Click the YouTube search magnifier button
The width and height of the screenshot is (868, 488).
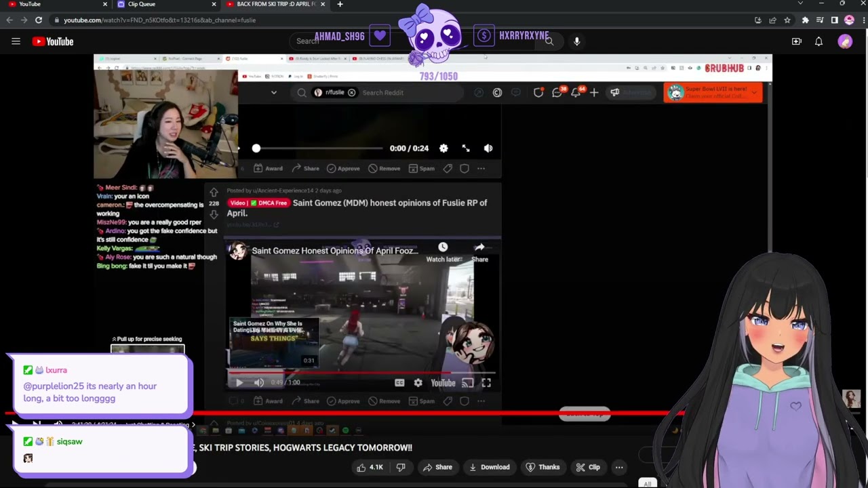point(549,41)
